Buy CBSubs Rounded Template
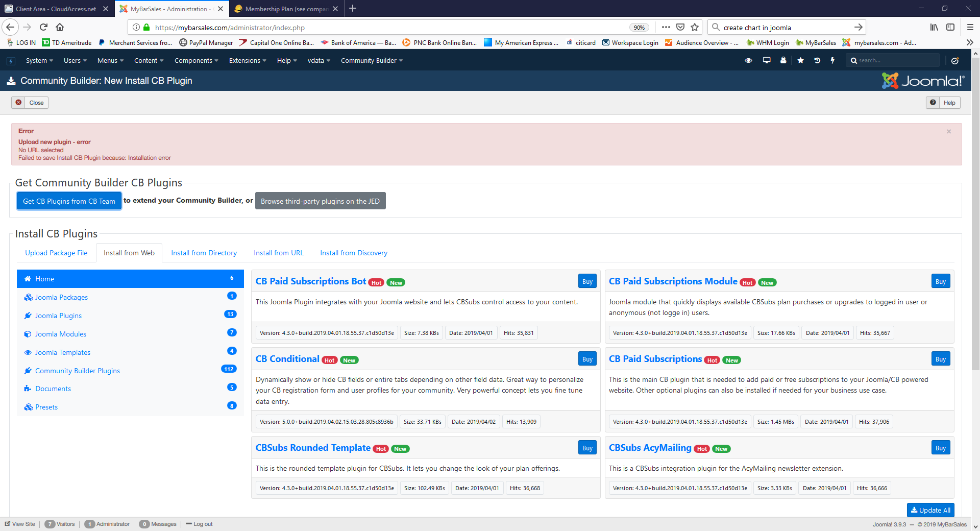Screen dimensions: 980x531 587,448
